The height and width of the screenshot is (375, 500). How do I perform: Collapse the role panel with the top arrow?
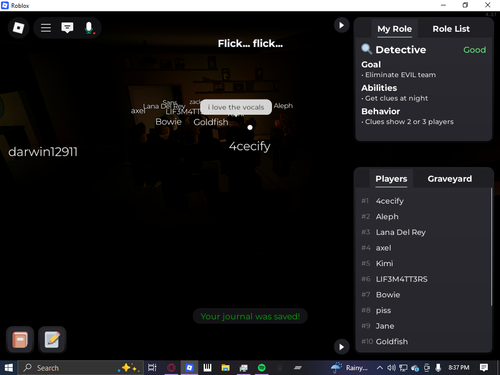(341, 25)
